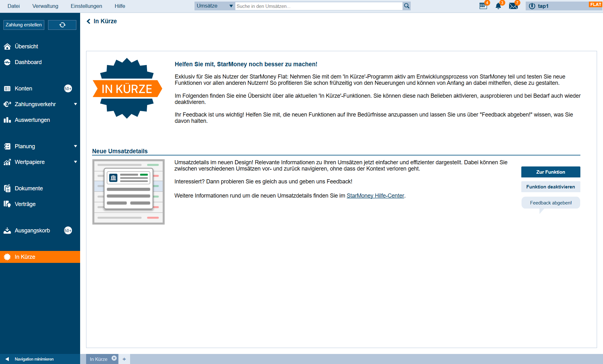Click the refresh accounts icon button

[62, 25]
